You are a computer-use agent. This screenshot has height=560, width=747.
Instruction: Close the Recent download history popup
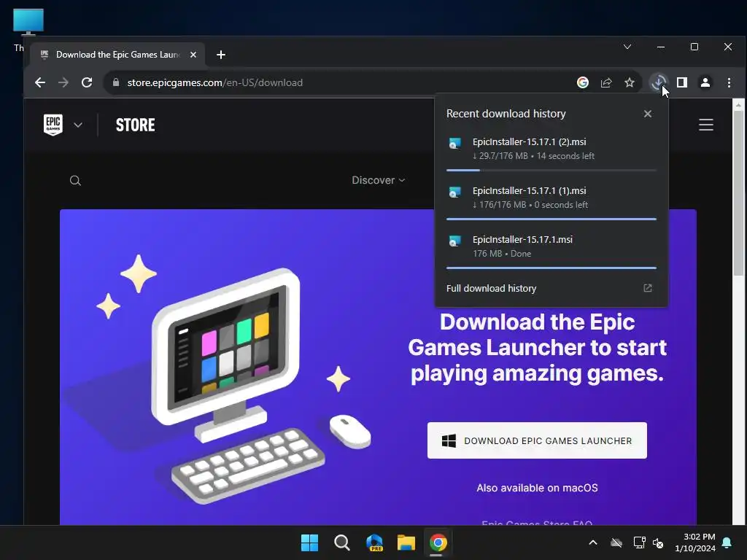648,114
